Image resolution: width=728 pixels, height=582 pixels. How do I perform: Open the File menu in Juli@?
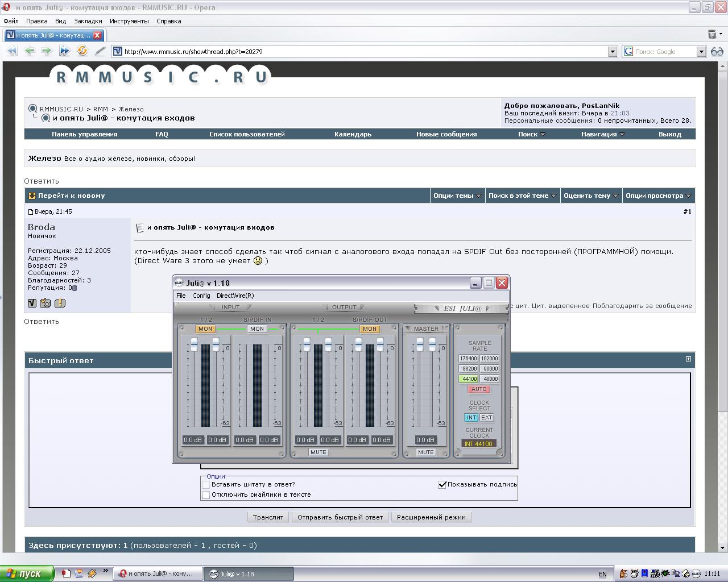[x=181, y=296]
